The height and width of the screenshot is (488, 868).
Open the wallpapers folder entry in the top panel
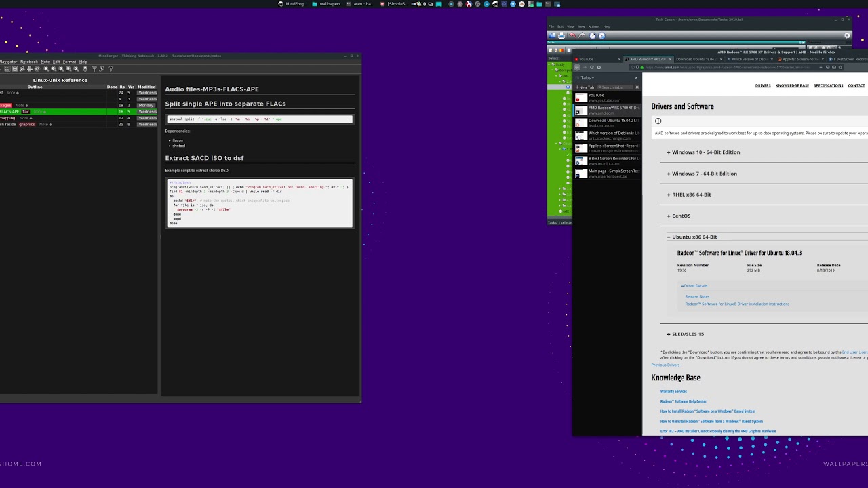[x=325, y=4]
